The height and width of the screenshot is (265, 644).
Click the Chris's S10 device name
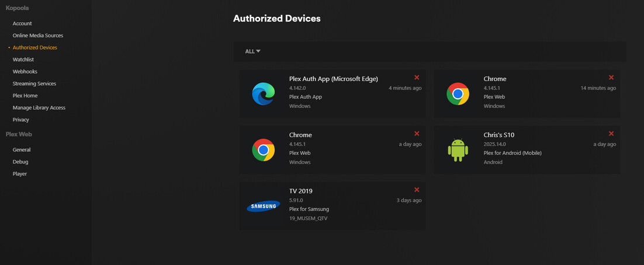click(499, 135)
